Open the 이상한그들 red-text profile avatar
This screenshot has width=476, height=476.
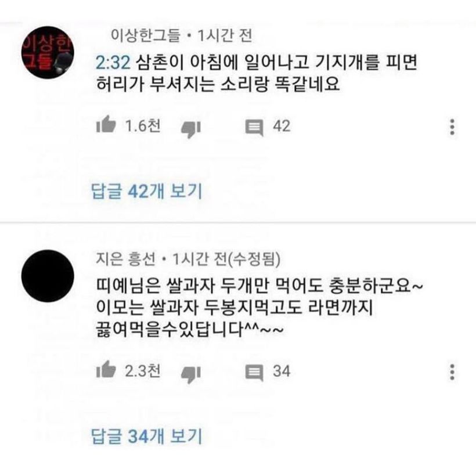click(x=48, y=52)
